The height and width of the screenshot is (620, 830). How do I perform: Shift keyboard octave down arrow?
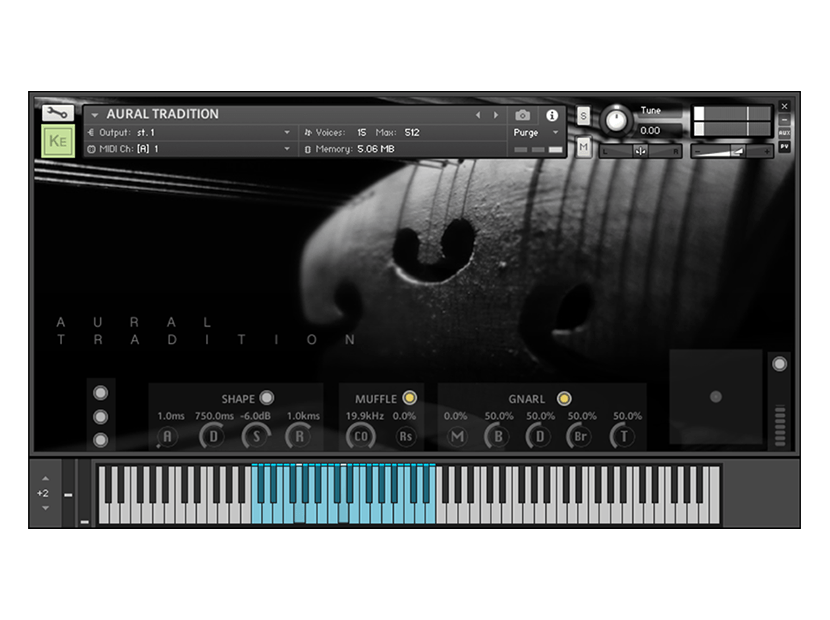pos(45,508)
